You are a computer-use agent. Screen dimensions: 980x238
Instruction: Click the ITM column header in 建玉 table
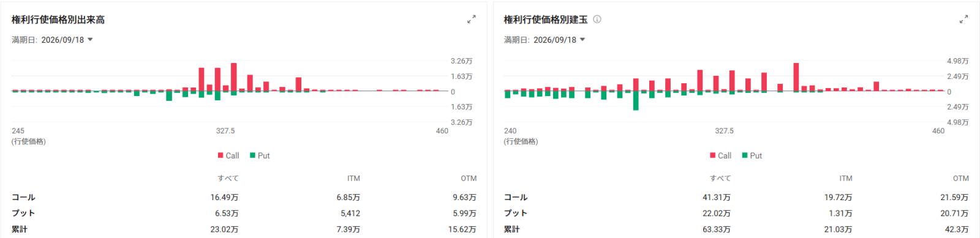846,178
